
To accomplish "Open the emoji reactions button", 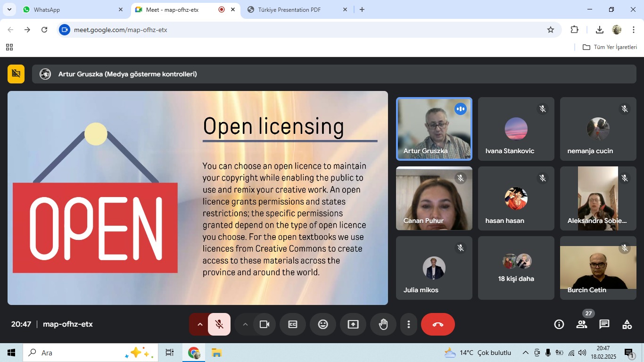I will [x=323, y=324].
